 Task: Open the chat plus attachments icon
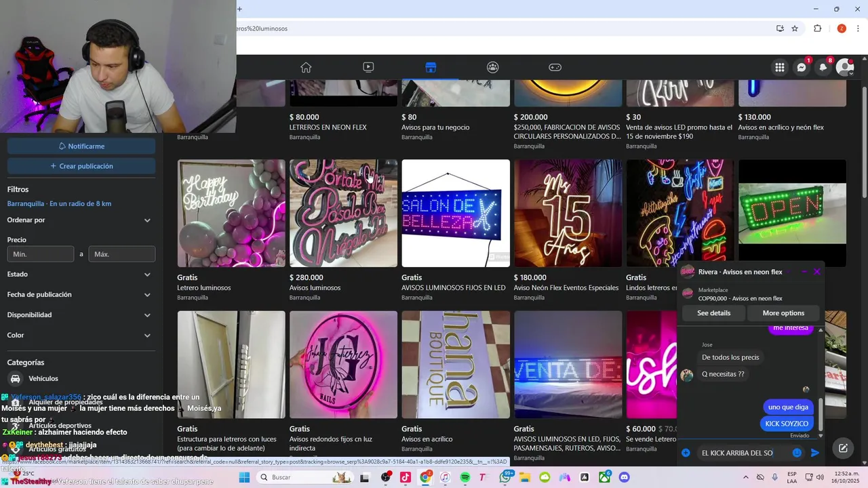click(x=686, y=453)
